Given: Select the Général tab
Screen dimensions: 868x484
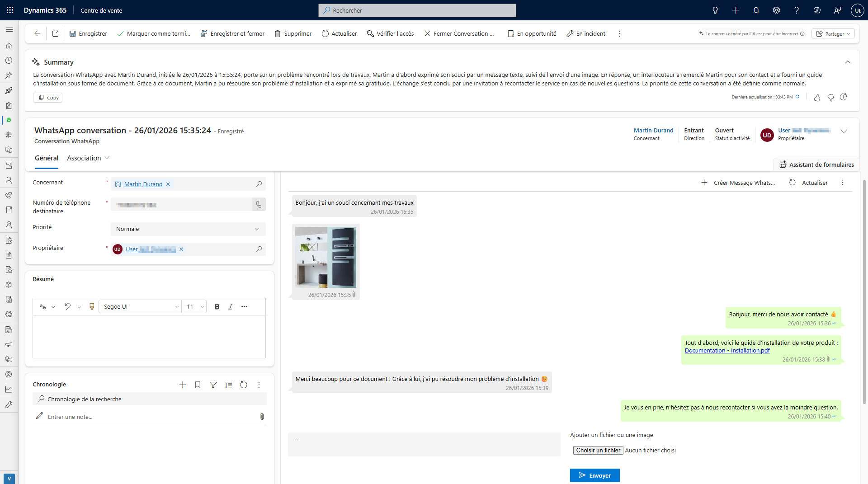Looking at the screenshot, I should click(47, 158).
